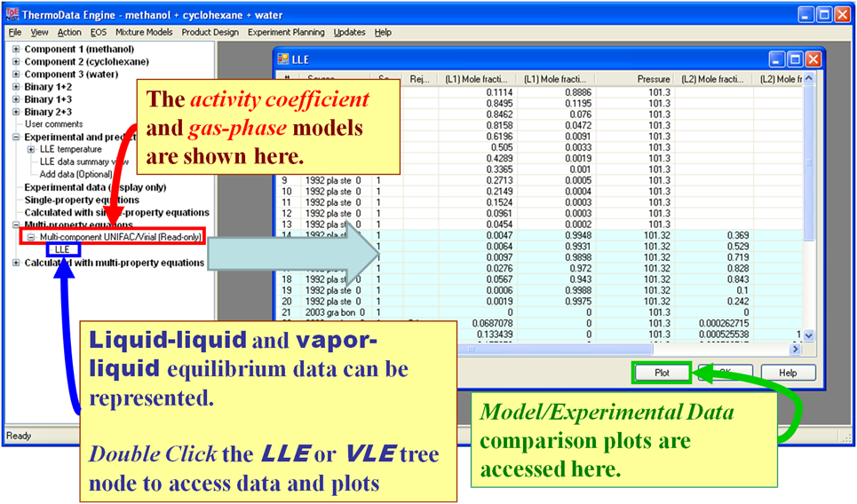Click the vertical scrollbar down arrow

pyautogui.click(x=808, y=337)
